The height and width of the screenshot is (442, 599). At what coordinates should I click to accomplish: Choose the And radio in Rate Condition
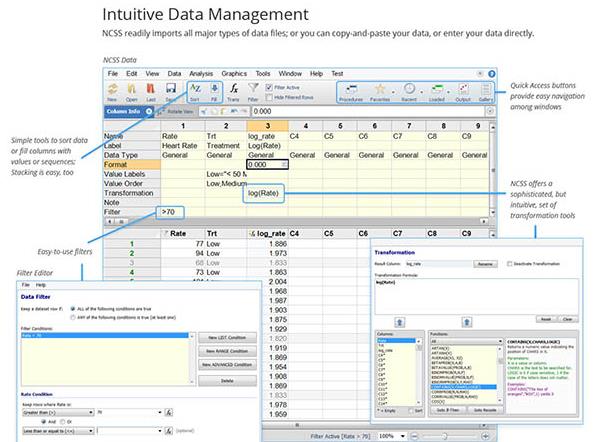(x=44, y=422)
